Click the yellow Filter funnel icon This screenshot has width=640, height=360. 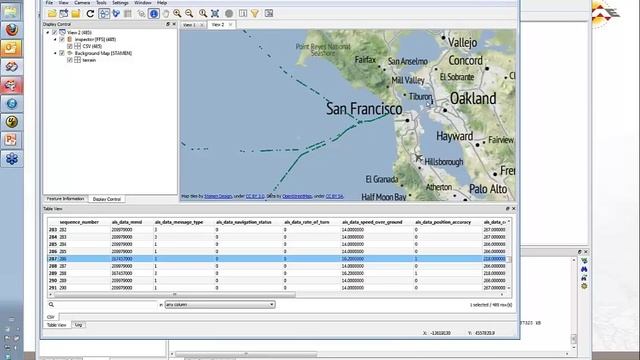coord(255,13)
